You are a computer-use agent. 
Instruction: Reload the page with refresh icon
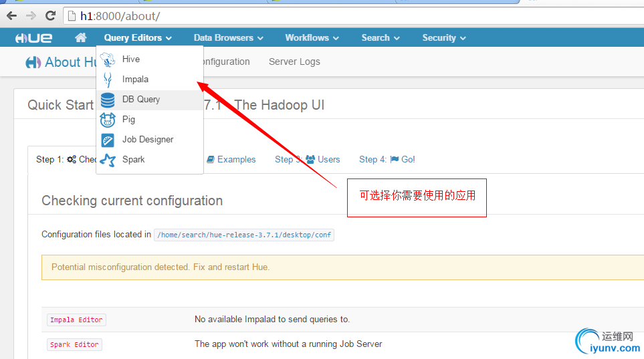click(51, 16)
